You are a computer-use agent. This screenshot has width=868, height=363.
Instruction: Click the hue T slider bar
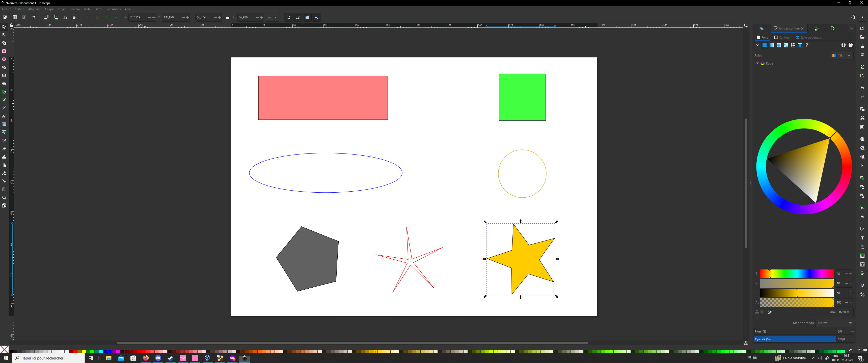[x=797, y=274]
